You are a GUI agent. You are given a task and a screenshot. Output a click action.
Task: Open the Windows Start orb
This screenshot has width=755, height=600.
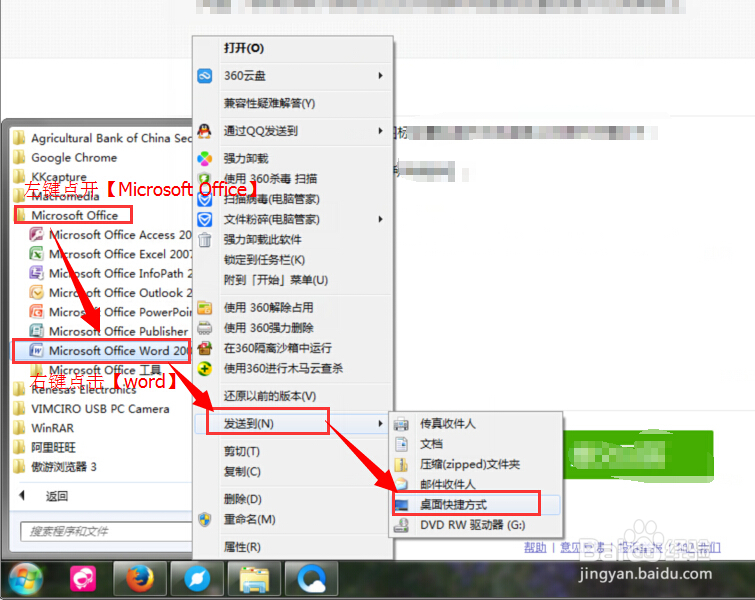coord(25,579)
